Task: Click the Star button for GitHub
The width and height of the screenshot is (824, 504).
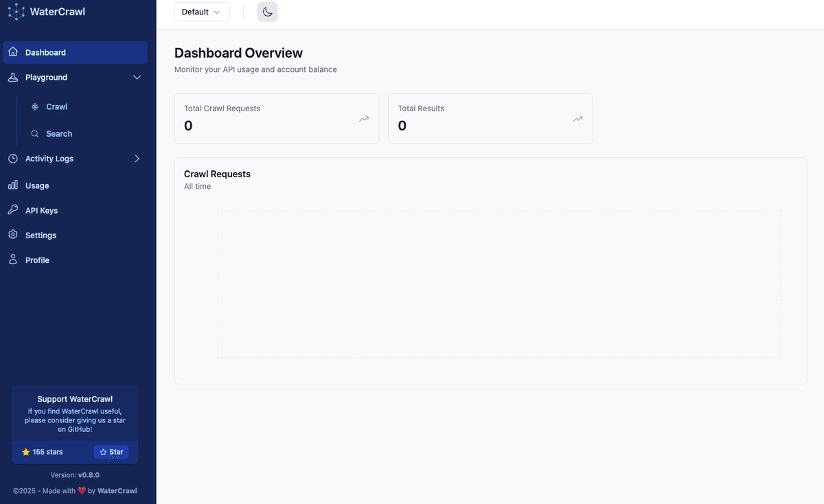Action: click(x=111, y=452)
